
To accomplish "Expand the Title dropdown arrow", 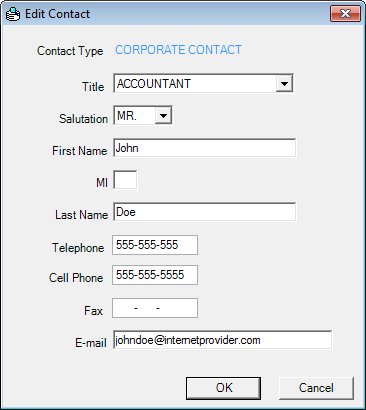I will pyautogui.click(x=284, y=83).
